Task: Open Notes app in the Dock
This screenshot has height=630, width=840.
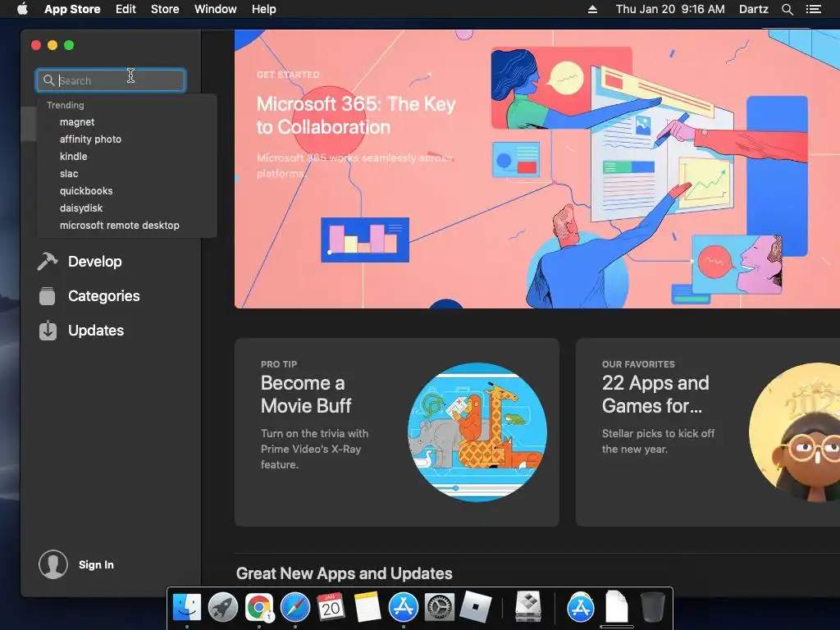Action: pos(367,607)
